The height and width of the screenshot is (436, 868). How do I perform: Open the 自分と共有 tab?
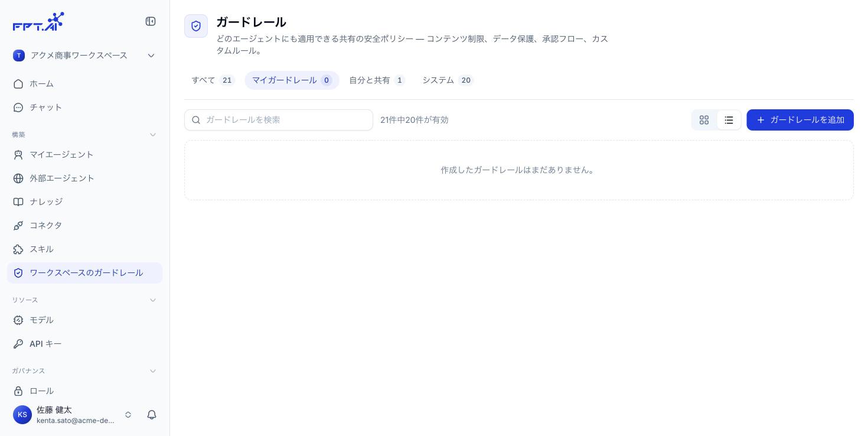click(x=377, y=80)
